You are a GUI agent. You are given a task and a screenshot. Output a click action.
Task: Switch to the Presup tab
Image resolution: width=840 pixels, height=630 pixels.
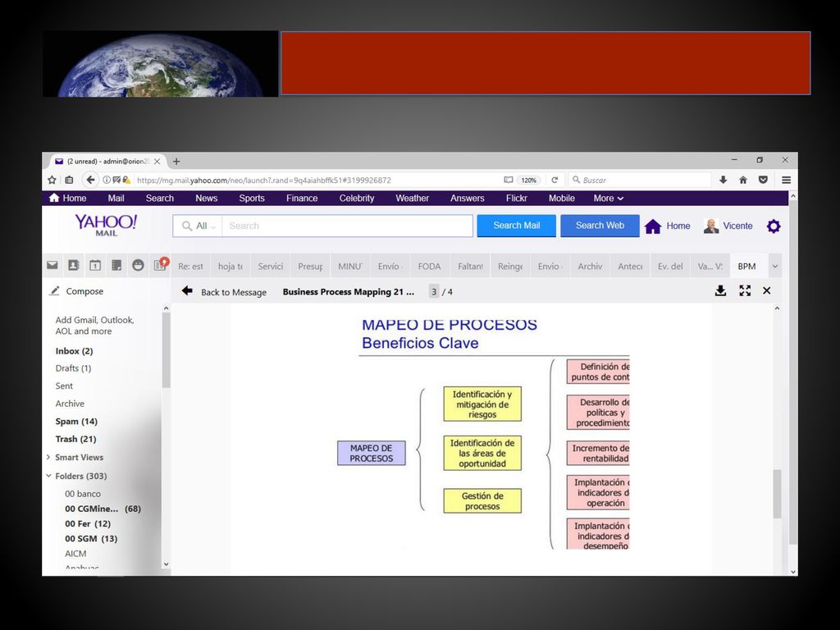(310, 267)
